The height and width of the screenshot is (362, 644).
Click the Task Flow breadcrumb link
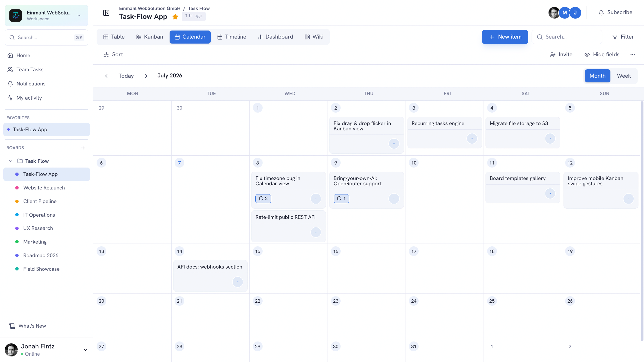[199, 8]
